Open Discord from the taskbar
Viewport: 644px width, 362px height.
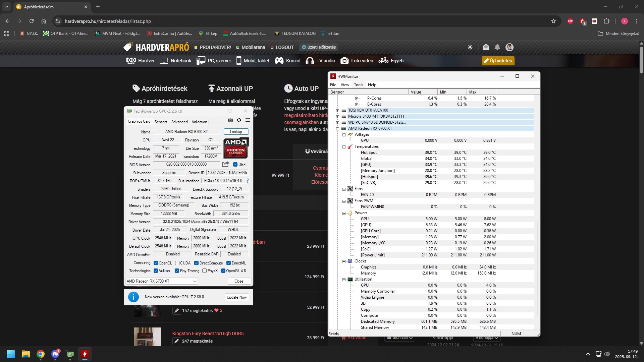(x=55, y=354)
